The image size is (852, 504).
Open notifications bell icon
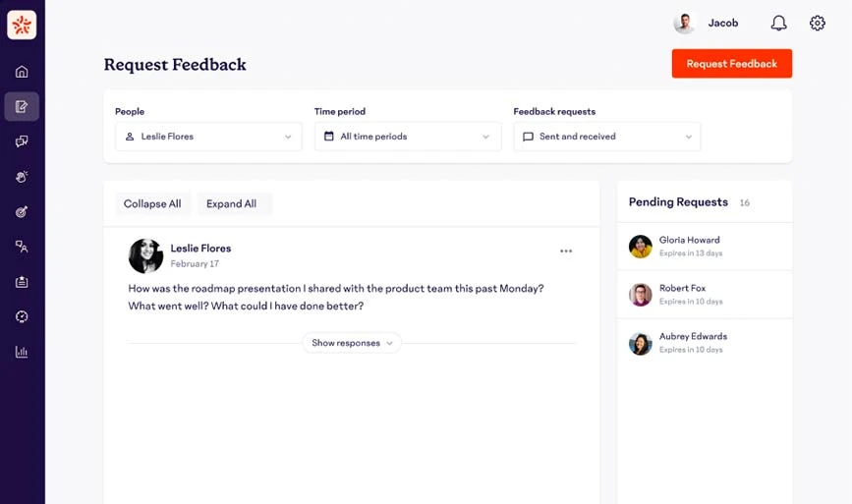pos(778,23)
